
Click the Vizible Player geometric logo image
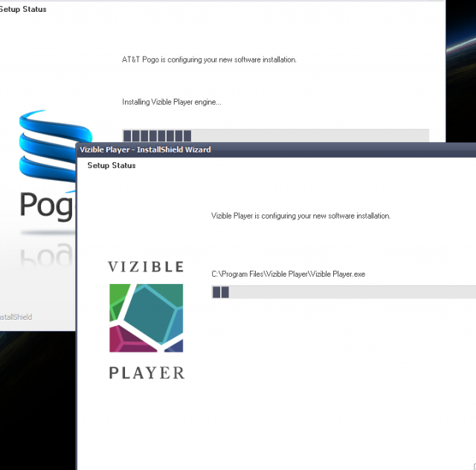click(147, 318)
